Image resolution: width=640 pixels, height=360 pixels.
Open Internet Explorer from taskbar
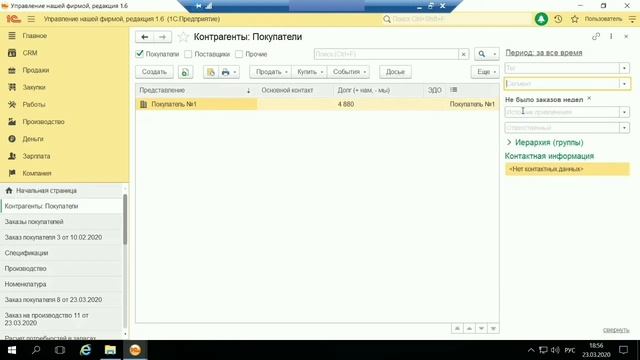coord(85,350)
